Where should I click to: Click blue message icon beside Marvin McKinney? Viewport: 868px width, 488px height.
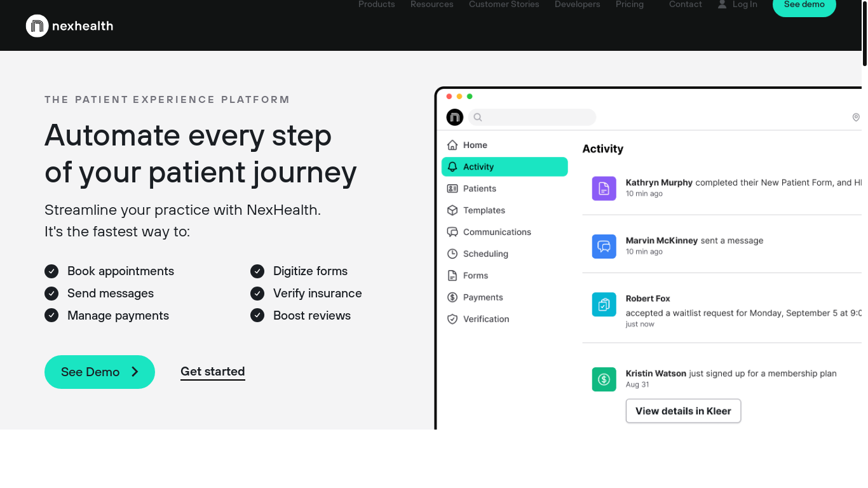point(604,247)
